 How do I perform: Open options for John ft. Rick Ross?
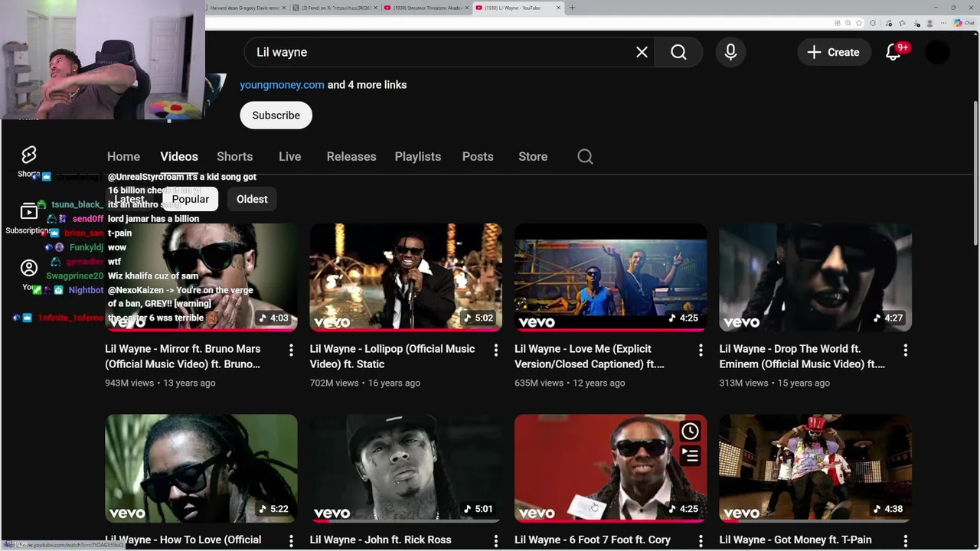495,541
